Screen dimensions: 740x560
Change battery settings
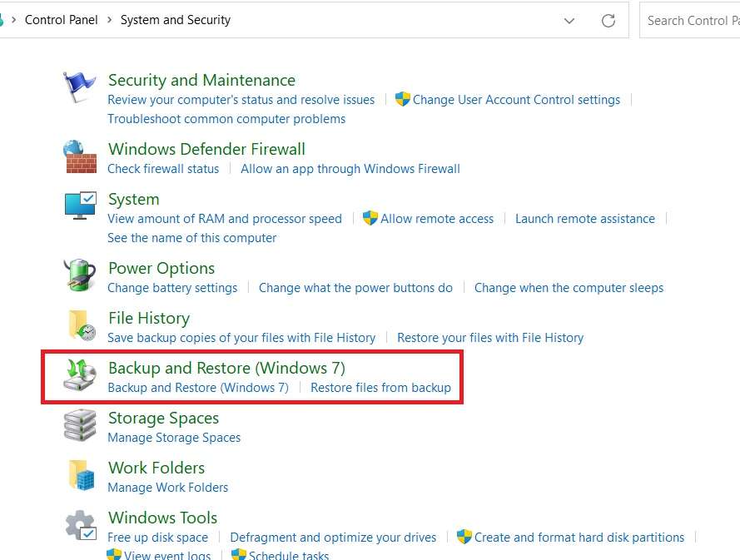pos(173,288)
